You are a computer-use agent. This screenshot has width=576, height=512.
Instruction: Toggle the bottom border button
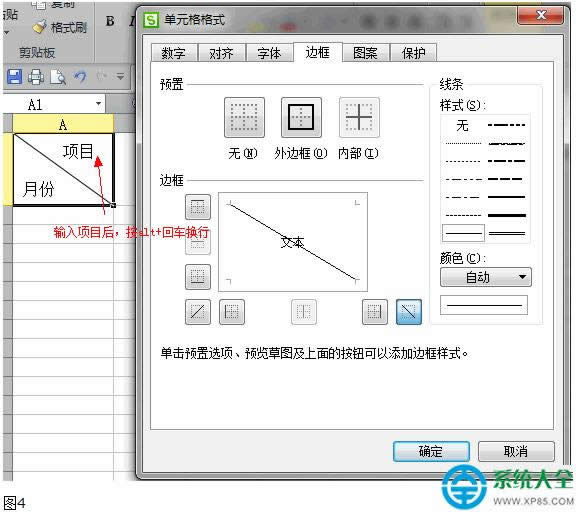pos(198,277)
